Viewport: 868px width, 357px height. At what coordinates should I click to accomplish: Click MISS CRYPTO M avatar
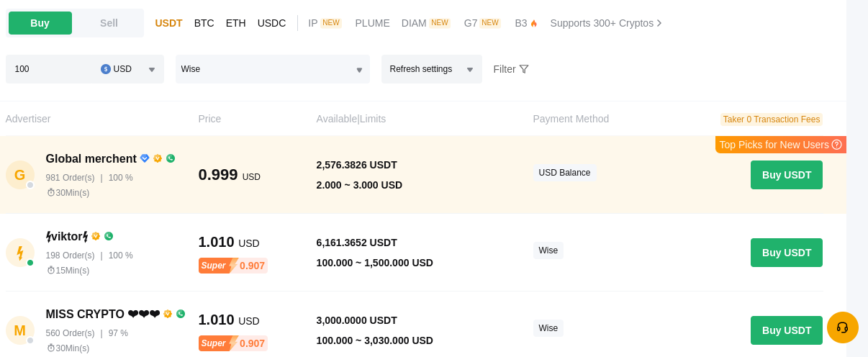[x=19, y=330]
